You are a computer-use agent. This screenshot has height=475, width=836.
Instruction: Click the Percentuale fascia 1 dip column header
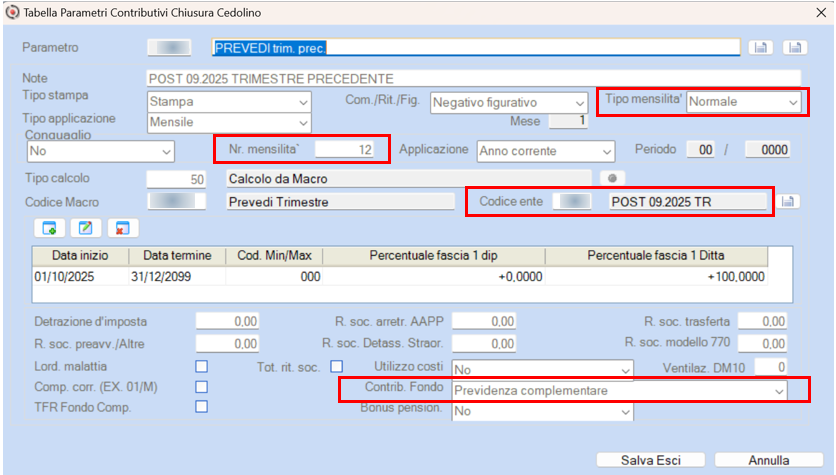click(433, 255)
